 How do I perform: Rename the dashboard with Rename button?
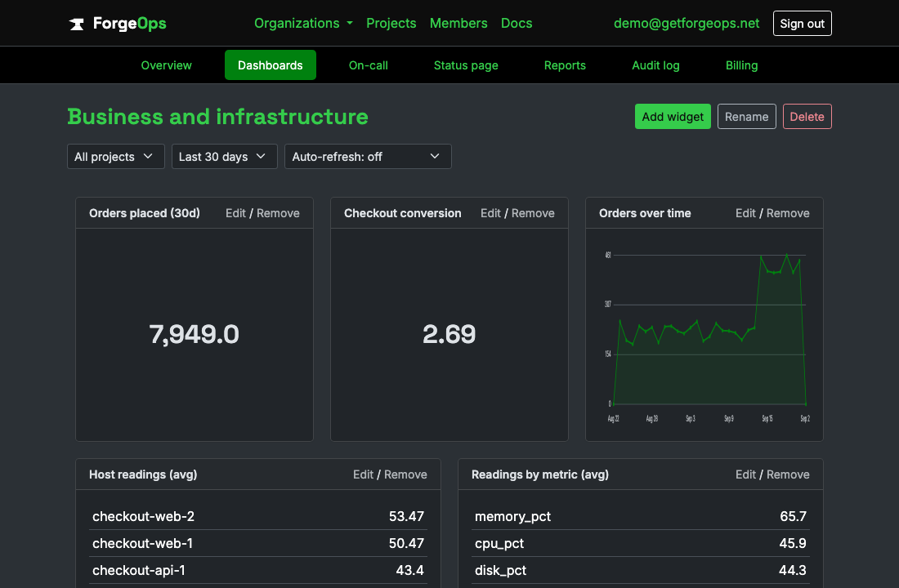(x=746, y=116)
